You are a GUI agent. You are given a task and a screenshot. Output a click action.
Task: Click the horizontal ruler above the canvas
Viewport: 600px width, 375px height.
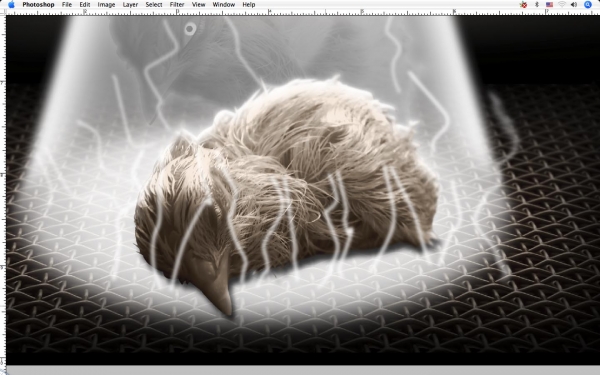pyautogui.click(x=303, y=12)
